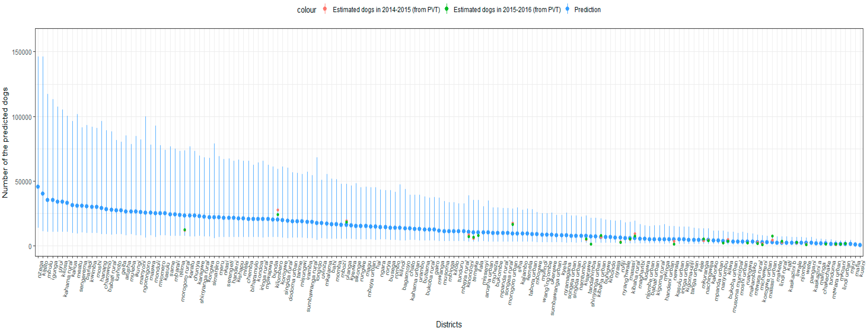
Task: Click 'Number of the predicted dogs' axis title
Action: coord(5,142)
